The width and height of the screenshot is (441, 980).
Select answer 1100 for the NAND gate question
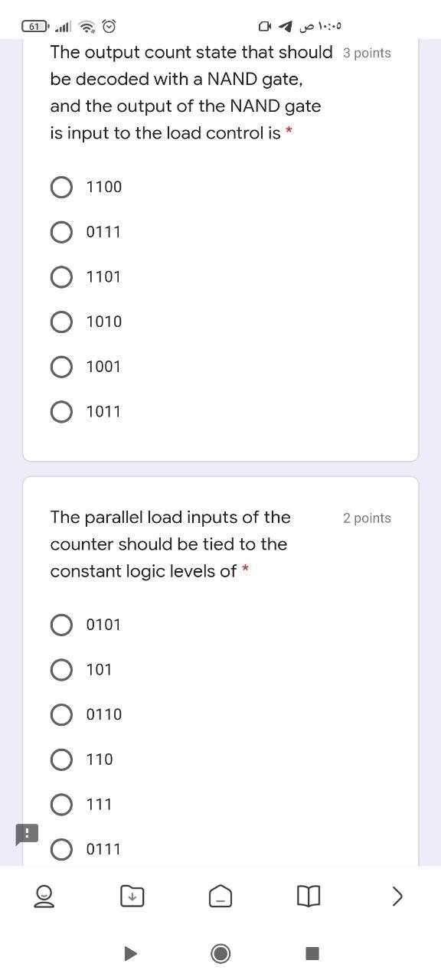coord(61,186)
